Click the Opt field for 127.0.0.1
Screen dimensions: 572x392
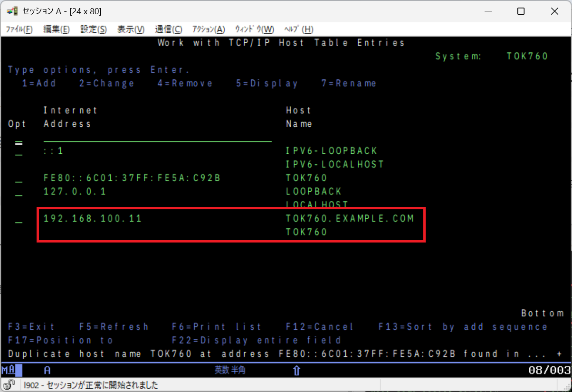(x=19, y=191)
